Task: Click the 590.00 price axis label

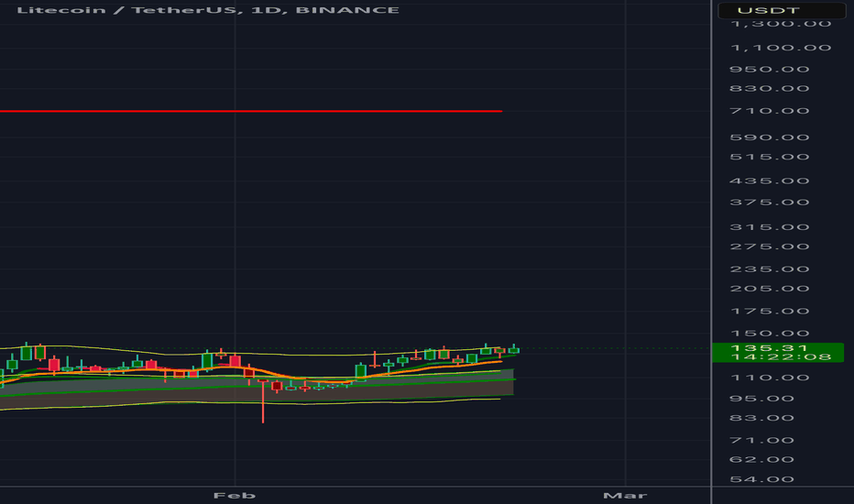Action: [x=769, y=137]
